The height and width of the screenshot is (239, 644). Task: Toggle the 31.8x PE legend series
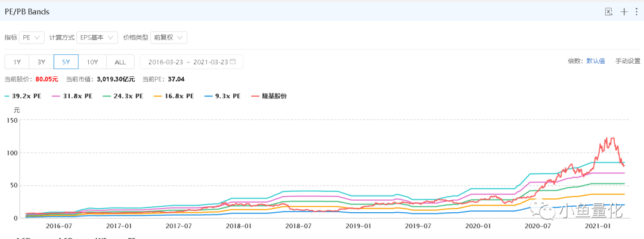pyautogui.click(x=73, y=96)
